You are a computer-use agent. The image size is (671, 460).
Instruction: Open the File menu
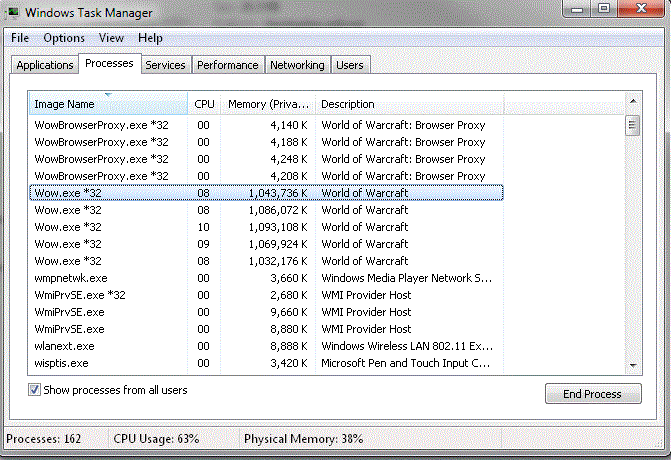pos(20,38)
